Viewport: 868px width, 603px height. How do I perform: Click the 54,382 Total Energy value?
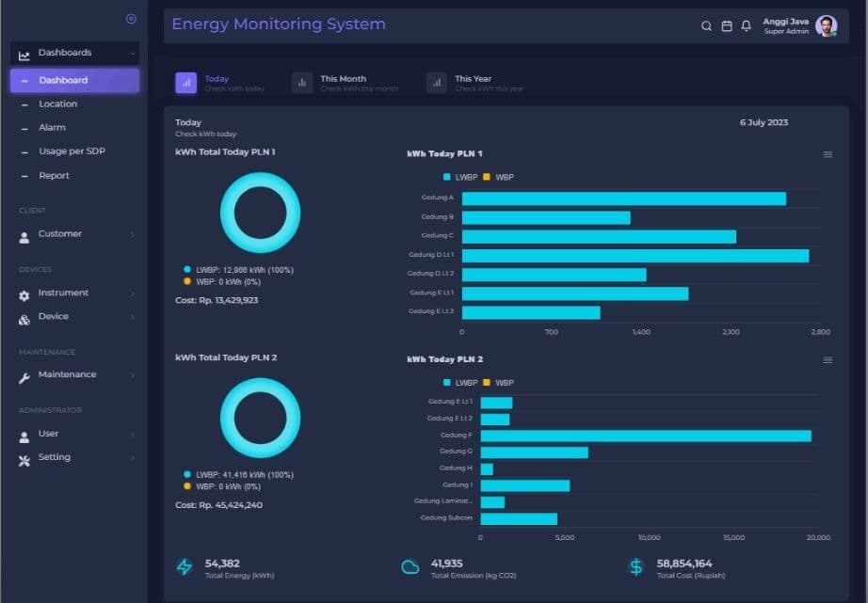tap(222, 563)
